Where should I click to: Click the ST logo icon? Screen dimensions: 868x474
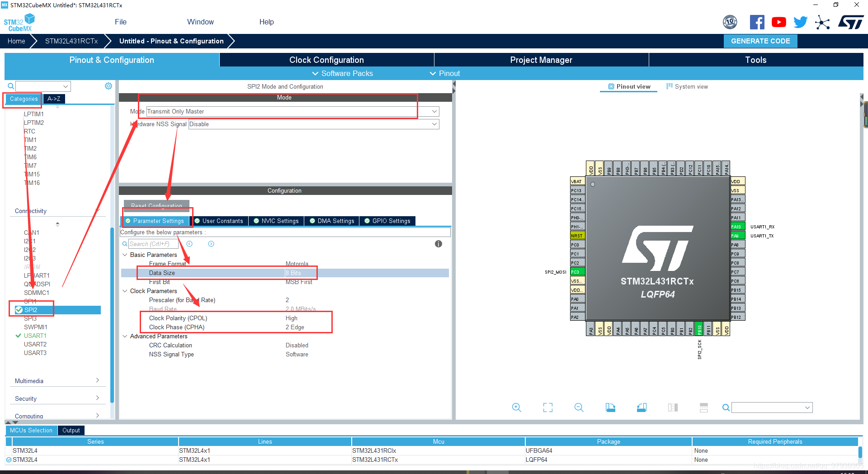[x=851, y=22]
